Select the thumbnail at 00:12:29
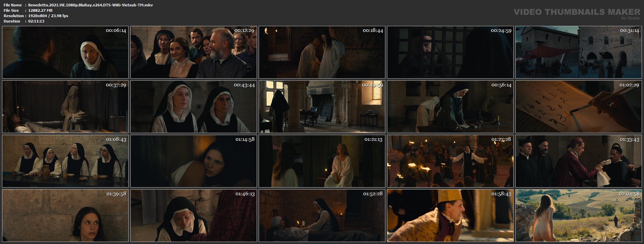This screenshot has height=244, width=644. tap(194, 52)
